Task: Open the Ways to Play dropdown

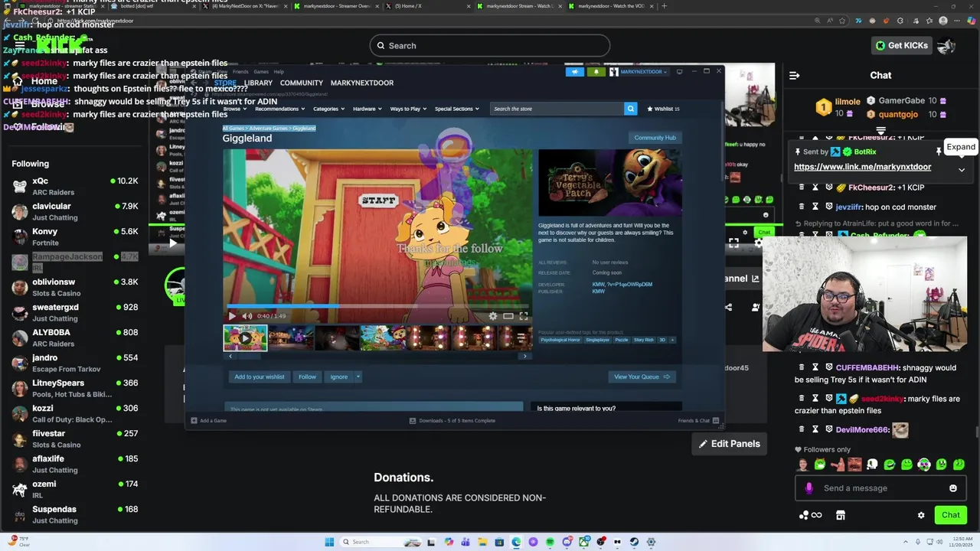Action: pyautogui.click(x=408, y=109)
